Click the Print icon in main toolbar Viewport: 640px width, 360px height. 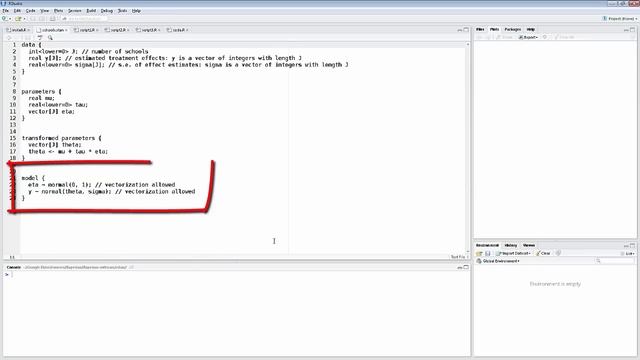coord(52,19)
